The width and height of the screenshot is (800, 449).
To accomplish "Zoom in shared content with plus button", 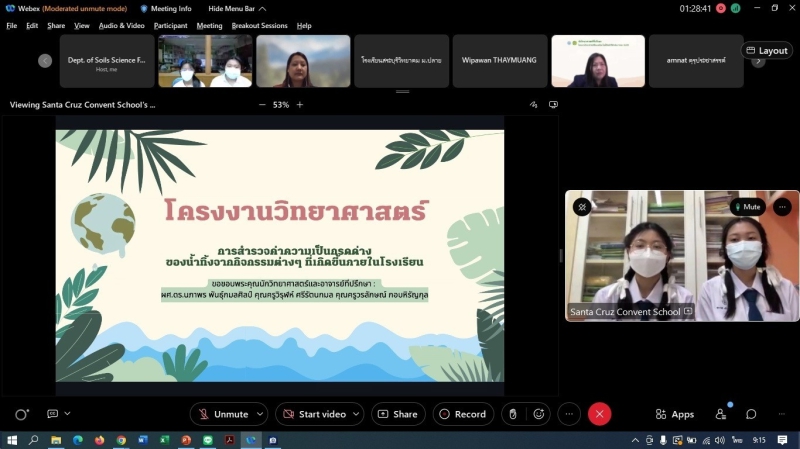I will (x=299, y=104).
